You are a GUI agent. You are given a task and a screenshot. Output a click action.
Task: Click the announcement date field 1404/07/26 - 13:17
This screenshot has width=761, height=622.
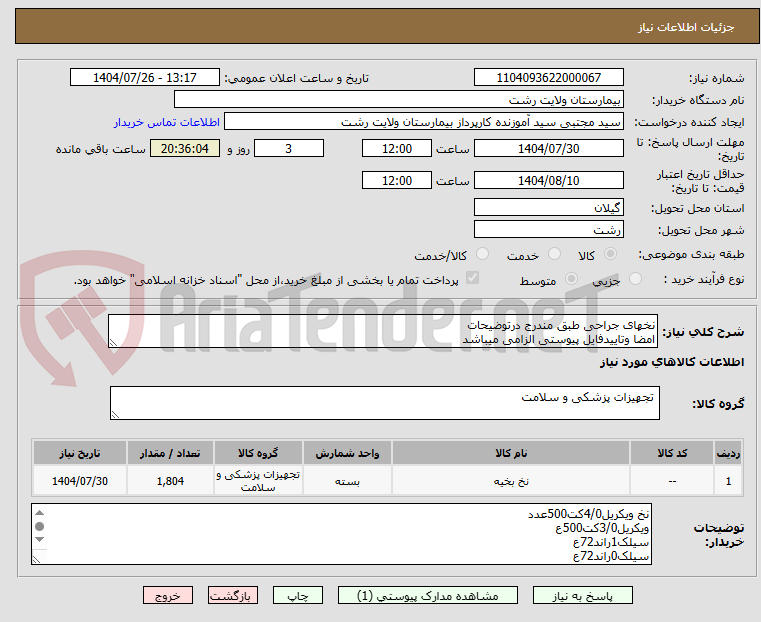tap(145, 78)
